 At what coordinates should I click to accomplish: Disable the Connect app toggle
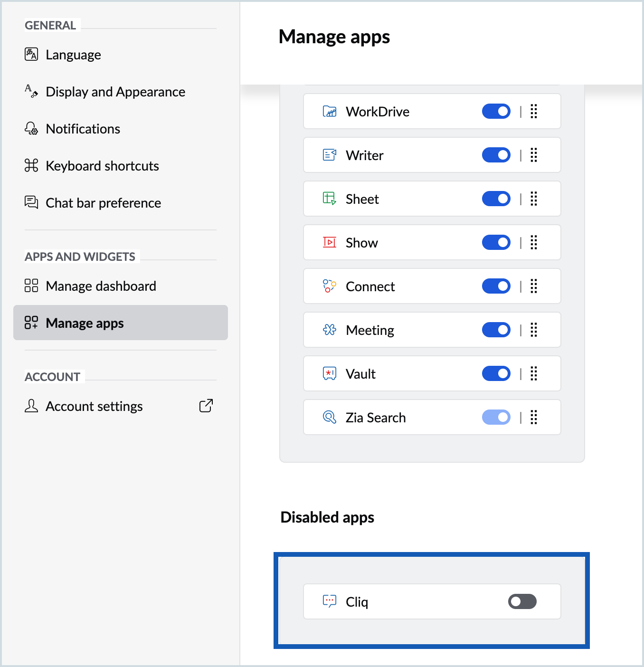pos(496,286)
